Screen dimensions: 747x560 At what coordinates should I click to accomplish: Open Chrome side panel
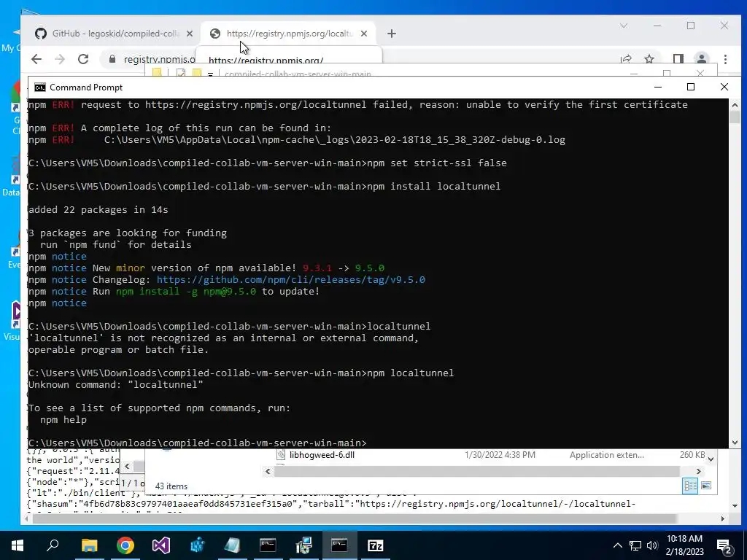click(678, 59)
